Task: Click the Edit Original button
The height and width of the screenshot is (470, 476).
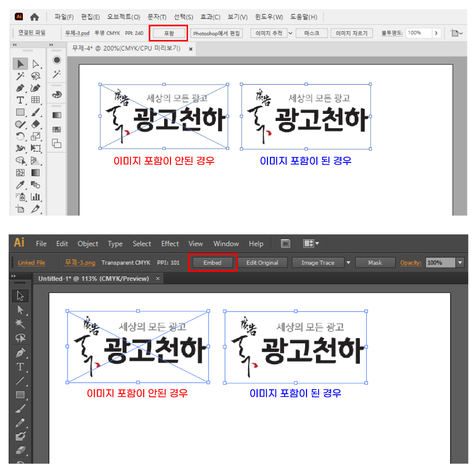Action: [x=262, y=263]
